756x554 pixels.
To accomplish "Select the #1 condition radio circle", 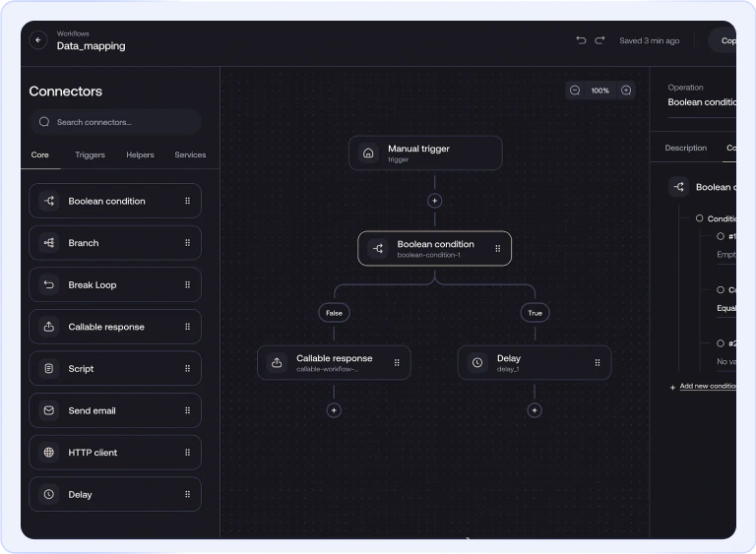I will [x=721, y=236].
